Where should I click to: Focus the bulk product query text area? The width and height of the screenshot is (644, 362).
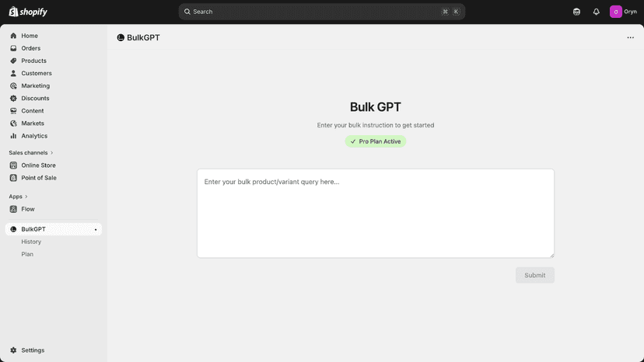coord(376,214)
